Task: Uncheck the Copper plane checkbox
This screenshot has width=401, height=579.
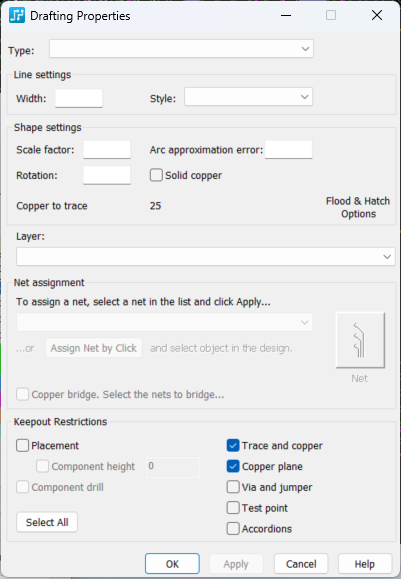Action: pos(233,466)
